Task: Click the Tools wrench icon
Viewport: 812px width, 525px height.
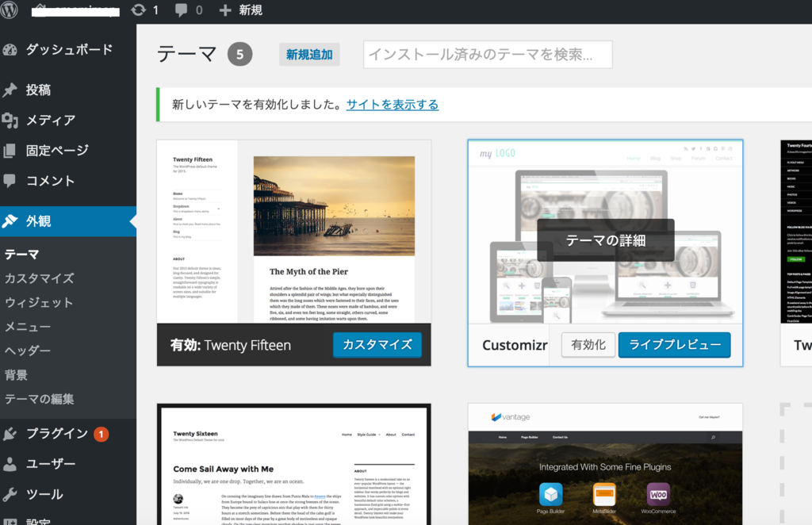Action: click(10, 494)
